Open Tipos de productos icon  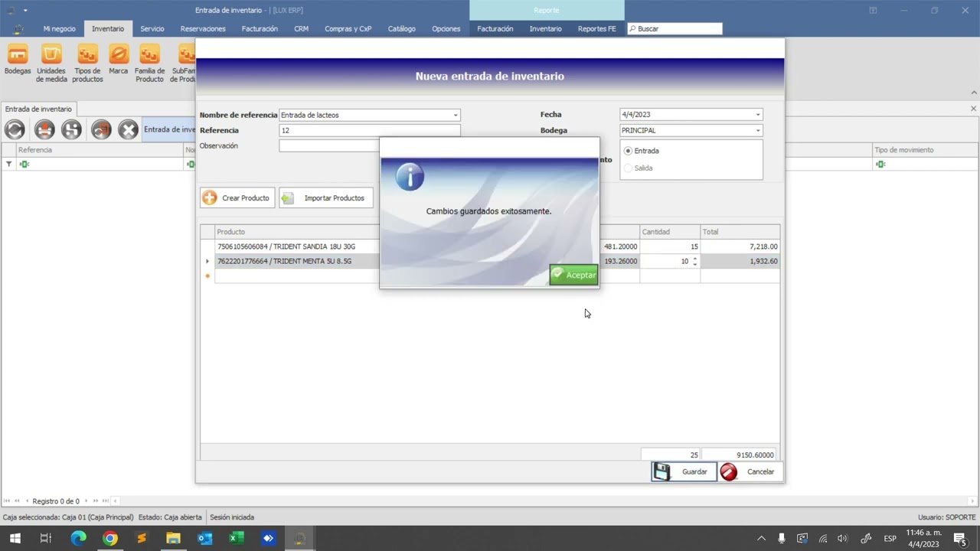click(x=88, y=64)
